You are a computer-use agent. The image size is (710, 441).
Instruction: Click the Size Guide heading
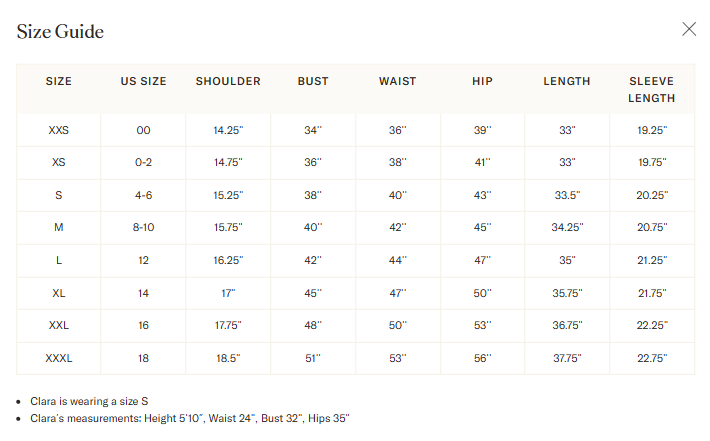pyautogui.click(x=60, y=32)
